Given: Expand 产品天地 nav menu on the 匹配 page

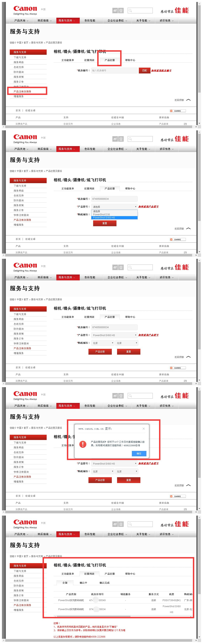Looking at the screenshot, I should [21, 20].
